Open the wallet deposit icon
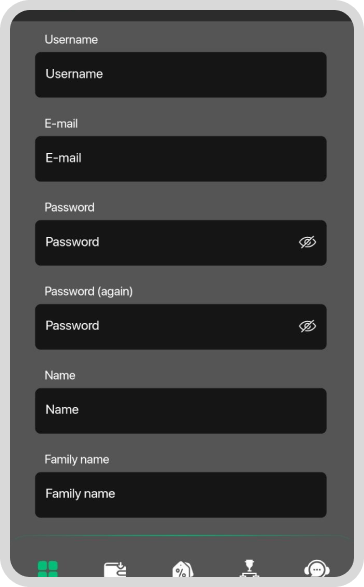Screen dimensions: 364x587 [115, 569]
